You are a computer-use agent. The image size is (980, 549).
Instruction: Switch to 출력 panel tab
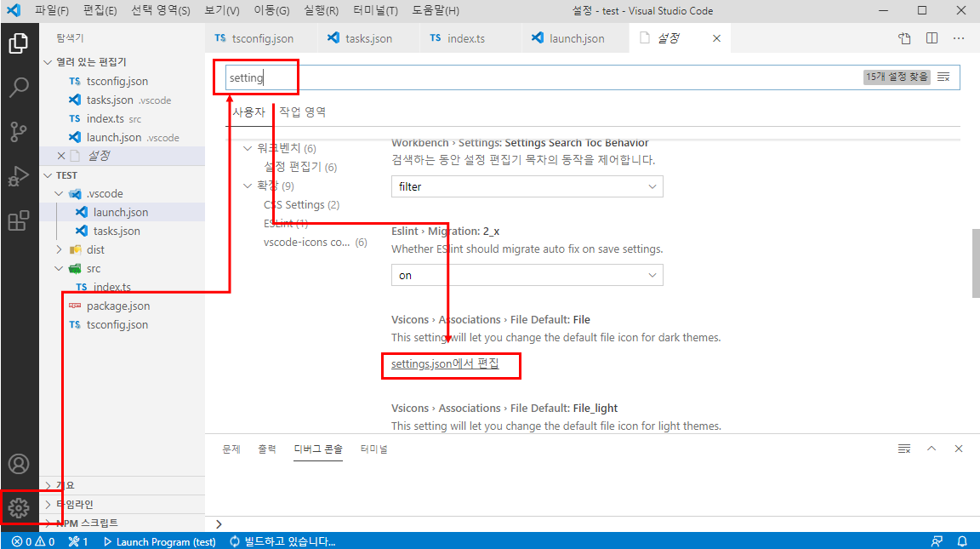coord(267,449)
